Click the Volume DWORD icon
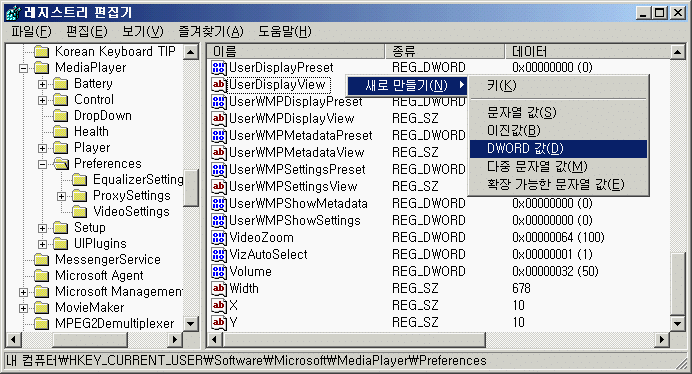Viewport: 692px width, 374px height. pyautogui.click(x=219, y=272)
